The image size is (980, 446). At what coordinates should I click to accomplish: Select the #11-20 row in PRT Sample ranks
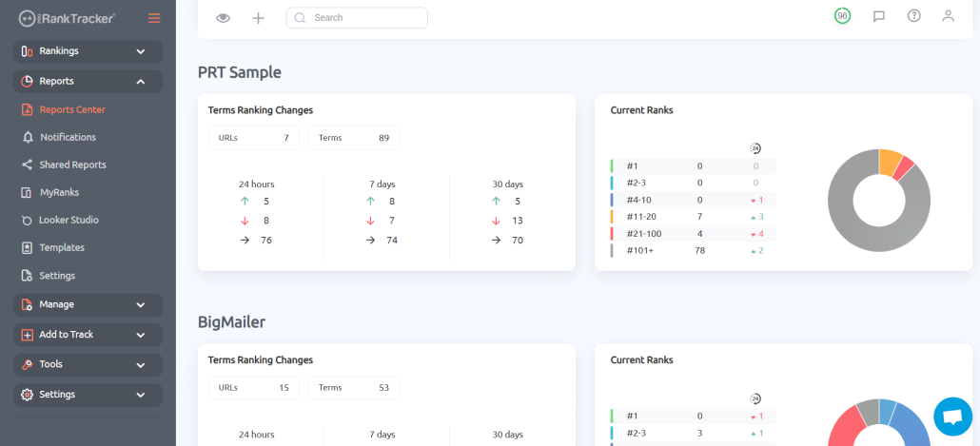(x=693, y=217)
